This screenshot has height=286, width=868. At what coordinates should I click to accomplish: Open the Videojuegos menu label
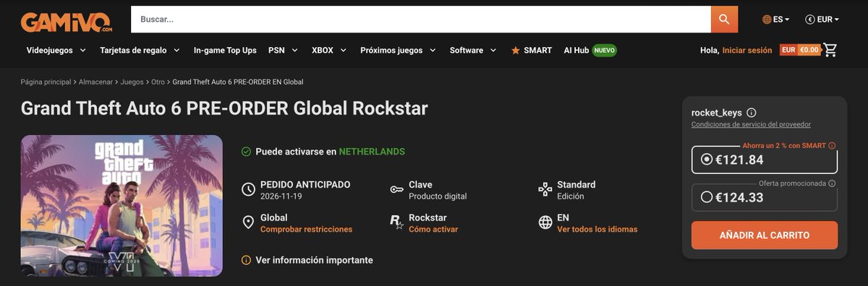tap(50, 51)
